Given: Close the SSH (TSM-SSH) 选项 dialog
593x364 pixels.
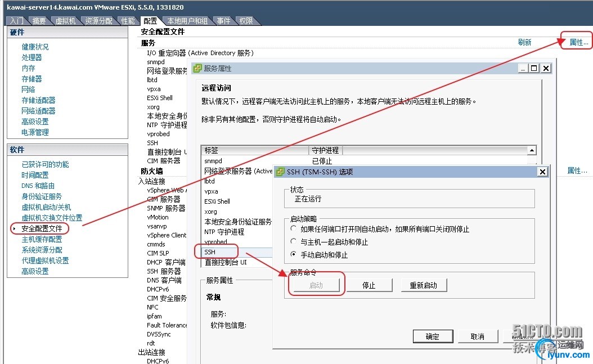Looking at the screenshot, I should pyautogui.click(x=542, y=172).
